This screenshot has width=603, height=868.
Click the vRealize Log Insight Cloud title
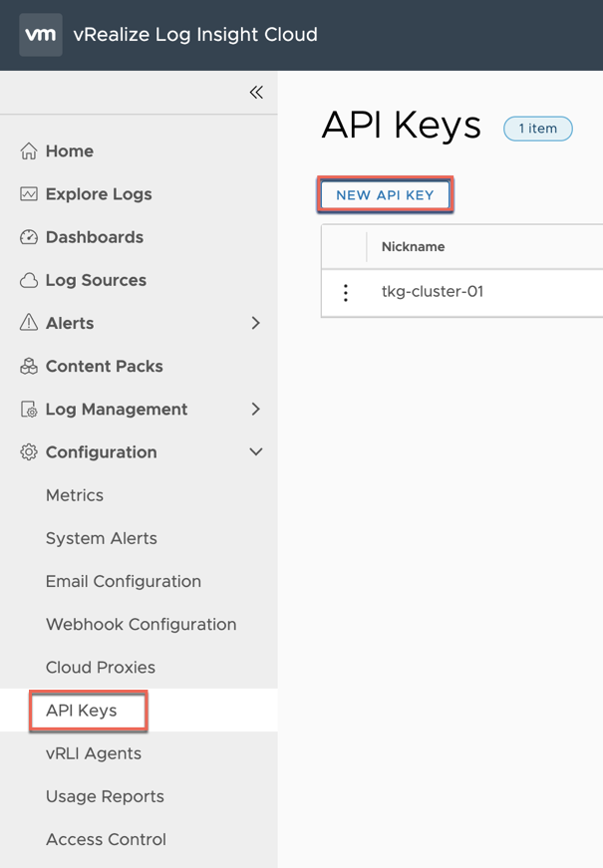coord(195,35)
